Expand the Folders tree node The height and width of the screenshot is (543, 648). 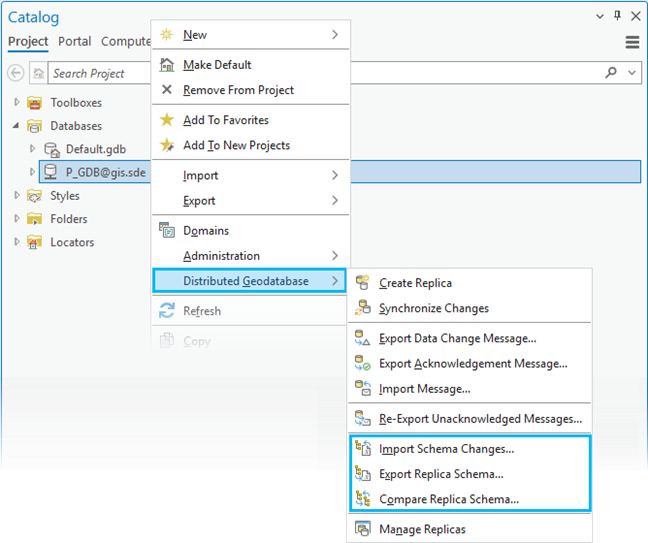pos(17,219)
